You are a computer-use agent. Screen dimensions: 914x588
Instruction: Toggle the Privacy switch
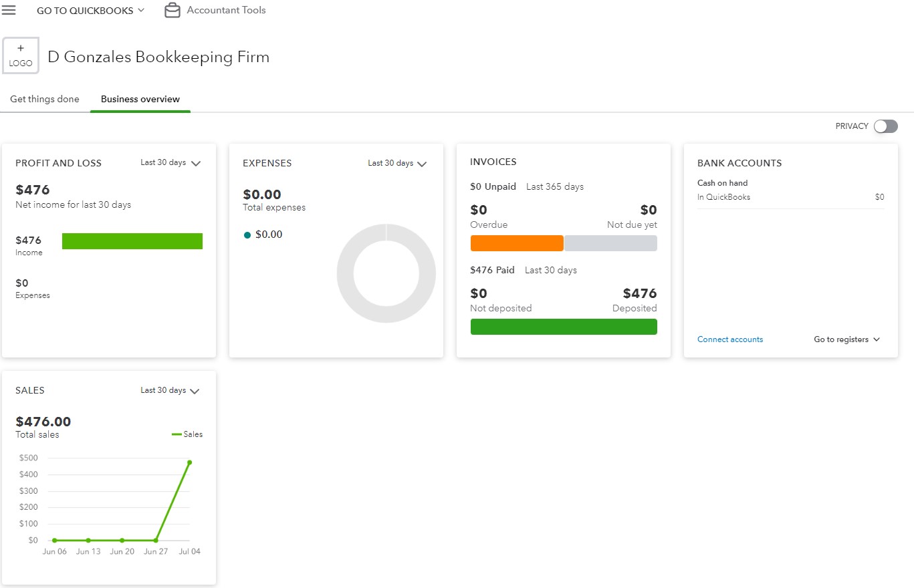coord(885,126)
